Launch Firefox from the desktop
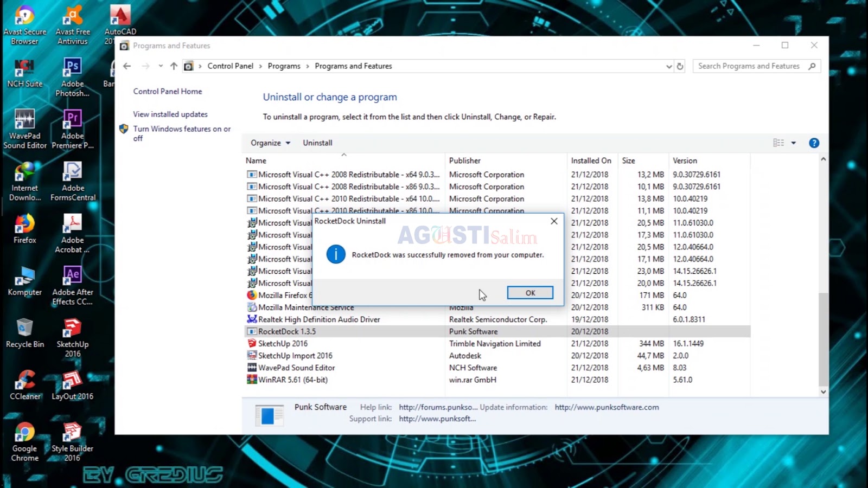Image resolution: width=868 pixels, height=488 pixels. coord(25,229)
